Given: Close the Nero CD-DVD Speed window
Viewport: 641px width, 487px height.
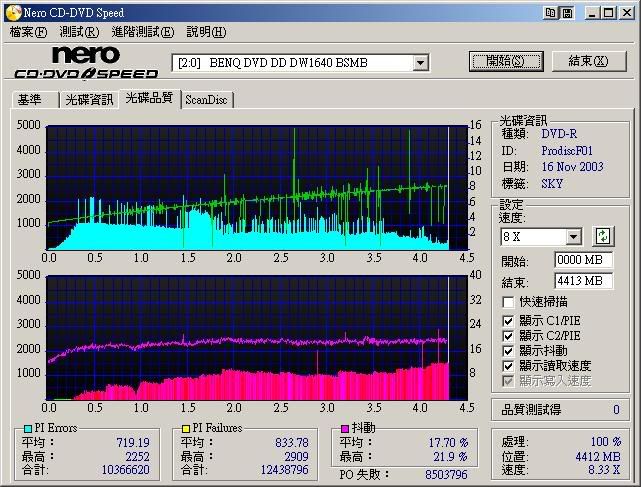Looking at the screenshot, I should (x=626, y=13).
